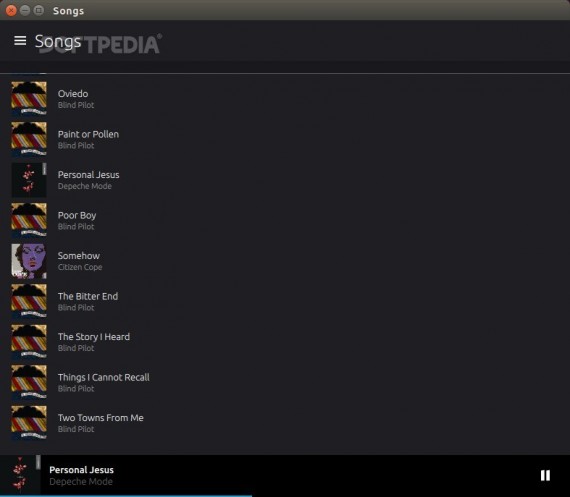Select Things I Cannot Recall song
570x497 pixels.
click(285, 382)
